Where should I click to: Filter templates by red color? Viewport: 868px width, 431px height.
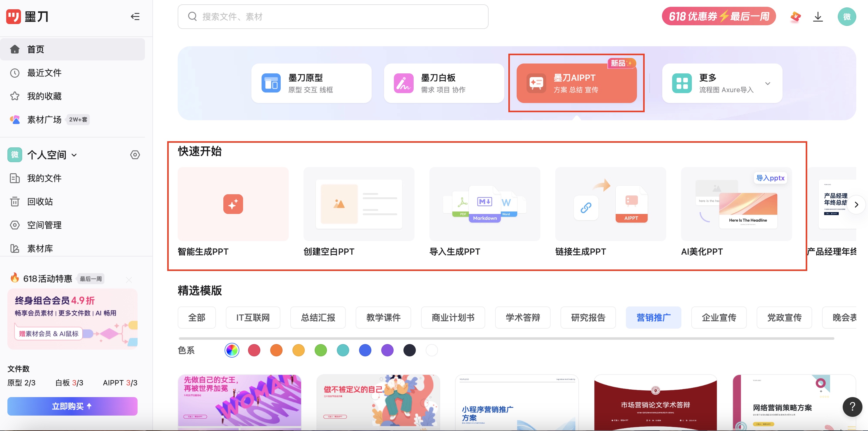tap(254, 350)
